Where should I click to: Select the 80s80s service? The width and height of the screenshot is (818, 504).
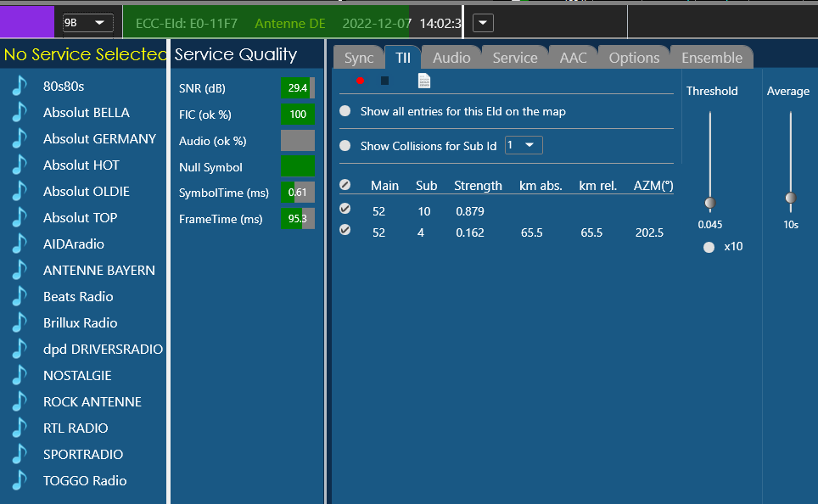point(64,86)
